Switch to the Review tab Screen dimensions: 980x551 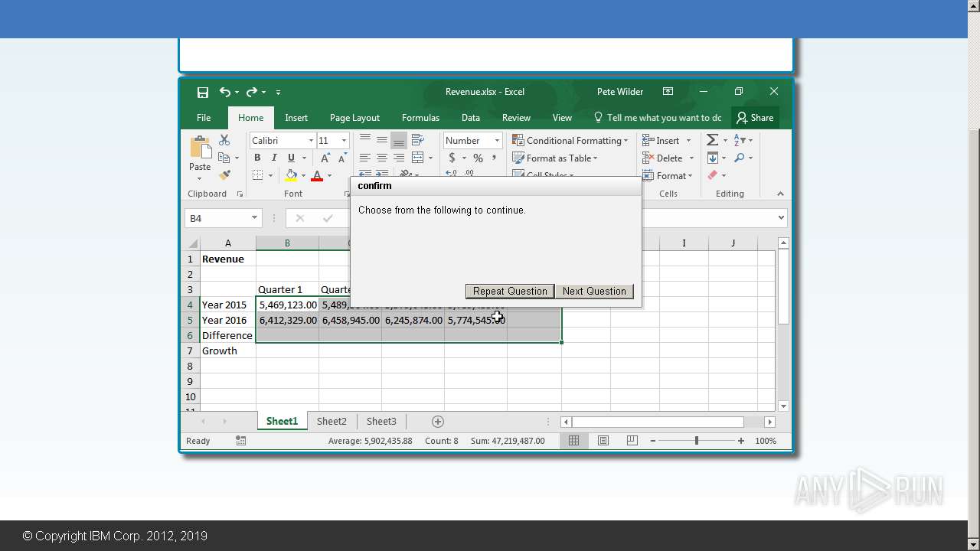pos(516,118)
